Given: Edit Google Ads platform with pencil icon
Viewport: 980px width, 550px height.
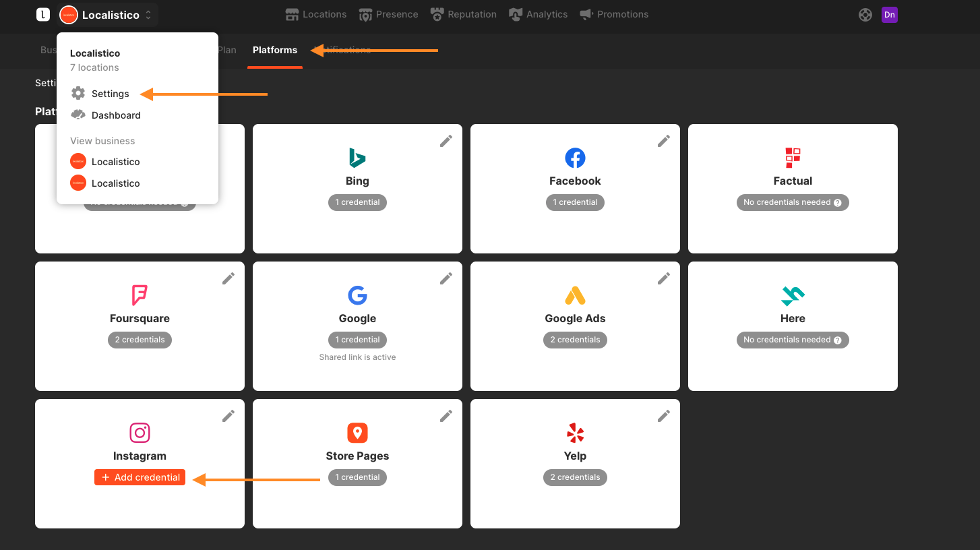Looking at the screenshot, I should click(x=664, y=278).
